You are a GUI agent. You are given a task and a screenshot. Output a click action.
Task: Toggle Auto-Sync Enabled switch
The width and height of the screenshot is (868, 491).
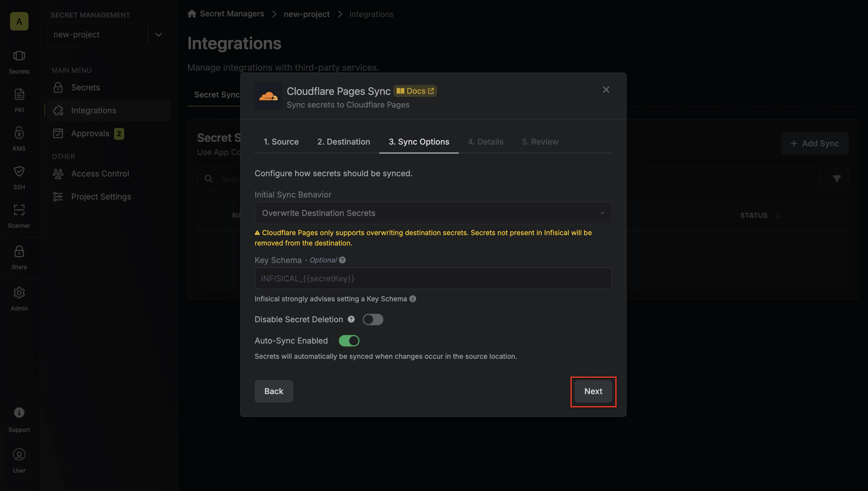point(349,341)
